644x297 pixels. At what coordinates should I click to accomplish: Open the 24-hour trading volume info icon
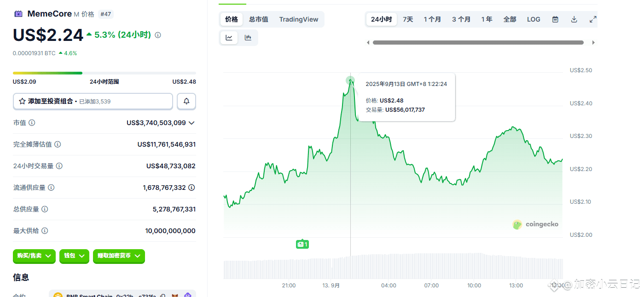[x=59, y=166]
